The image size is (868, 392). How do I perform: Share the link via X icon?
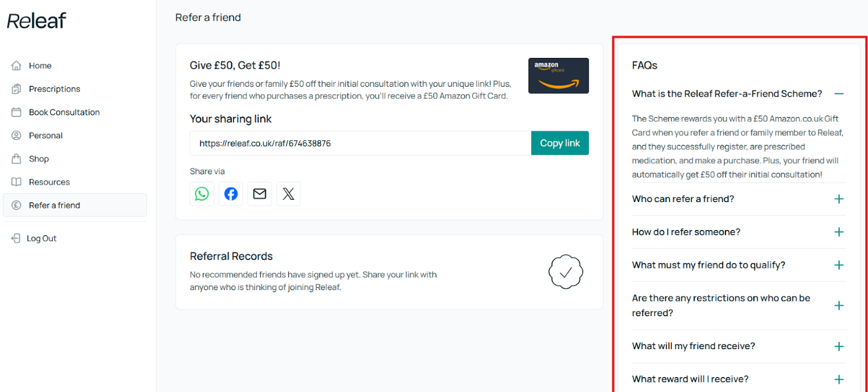289,194
